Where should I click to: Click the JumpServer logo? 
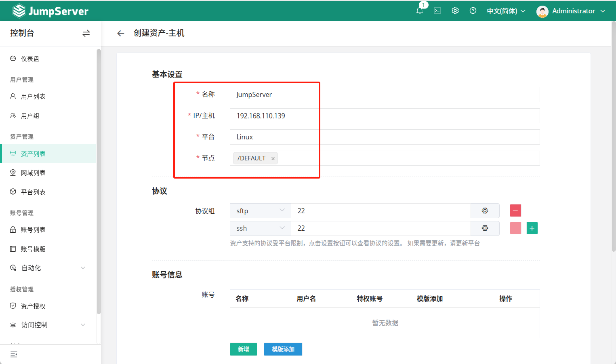coord(50,11)
